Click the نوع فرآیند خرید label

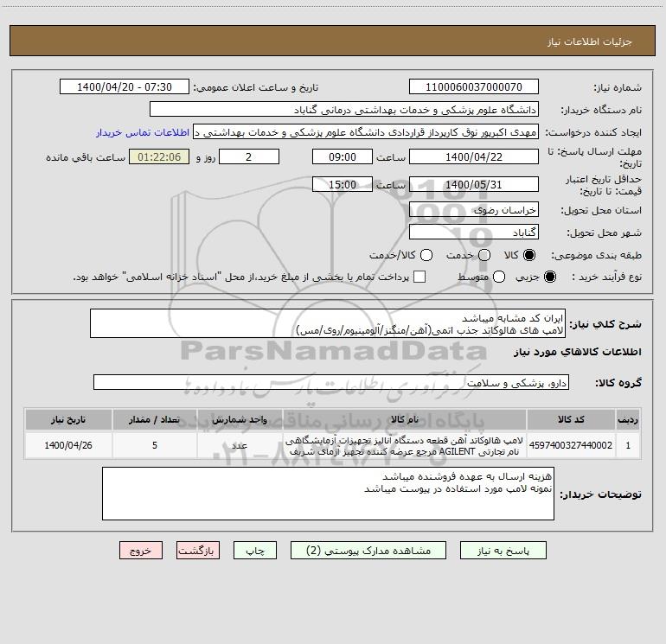[x=606, y=277]
